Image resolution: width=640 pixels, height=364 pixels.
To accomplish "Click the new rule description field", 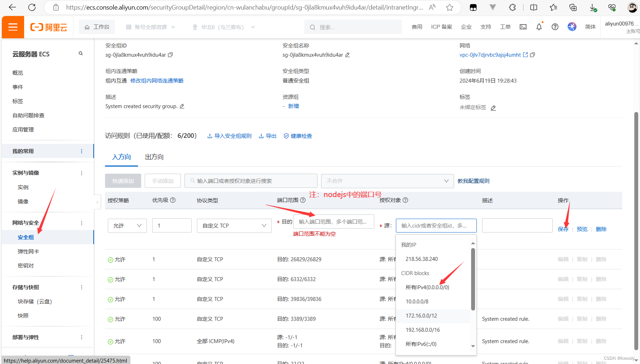I will [x=517, y=226].
